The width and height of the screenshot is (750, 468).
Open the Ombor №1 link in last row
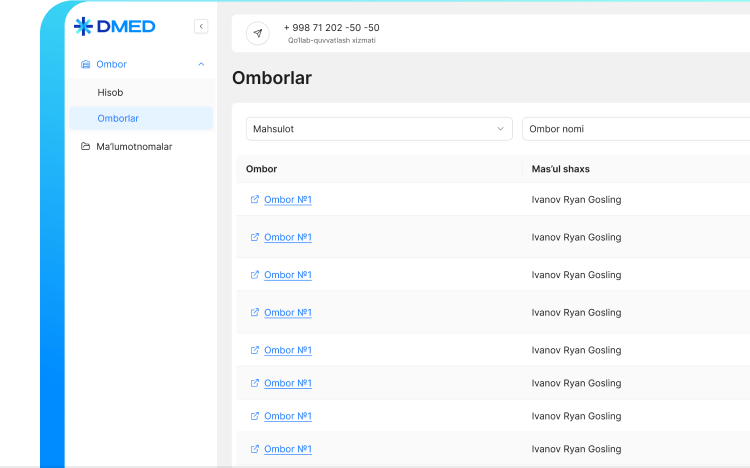tap(287, 449)
